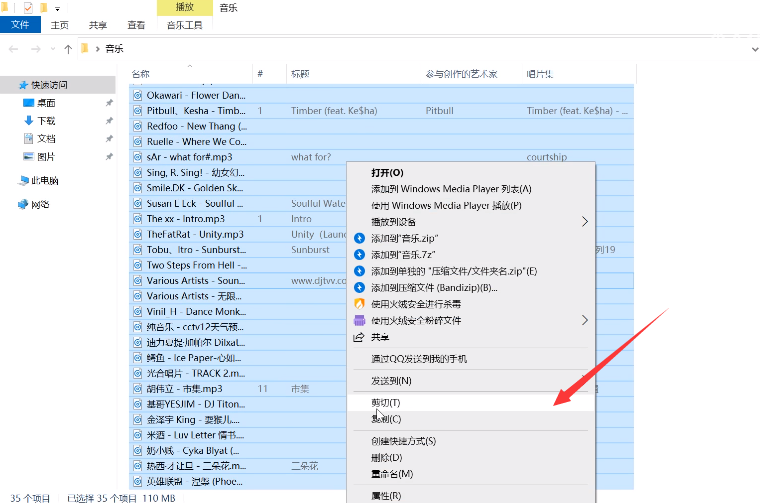Click the properties checkmark icon in title bar

coord(28,8)
